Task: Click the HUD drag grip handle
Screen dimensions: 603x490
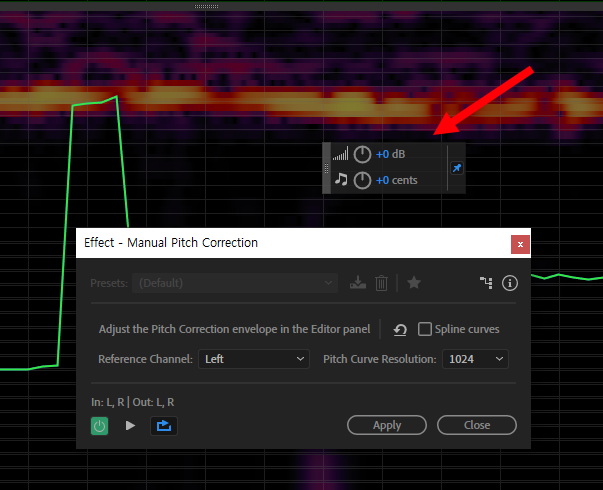Action: point(326,168)
